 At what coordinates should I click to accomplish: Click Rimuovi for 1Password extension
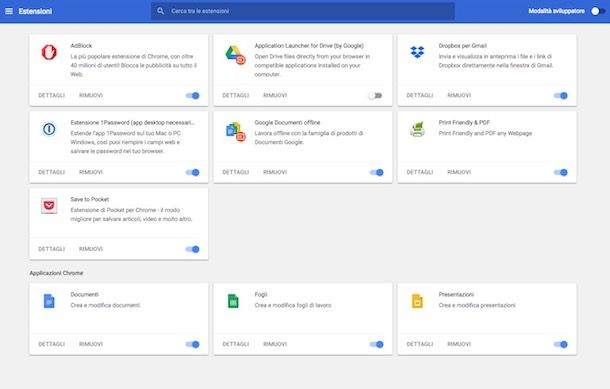point(91,172)
